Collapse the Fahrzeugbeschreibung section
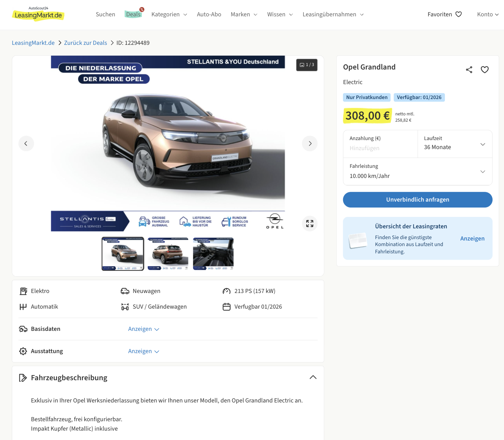The height and width of the screenshot is (440, 504). click(313, 377)
